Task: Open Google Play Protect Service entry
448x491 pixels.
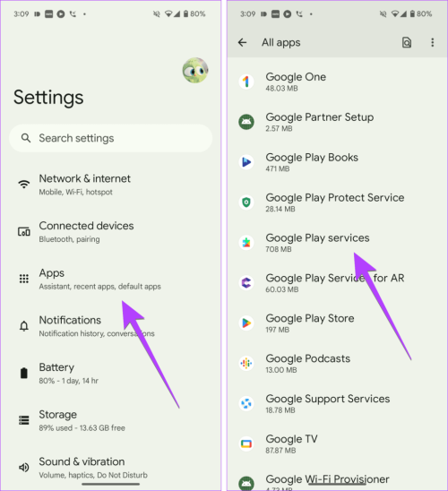Action: click(337, 202)
